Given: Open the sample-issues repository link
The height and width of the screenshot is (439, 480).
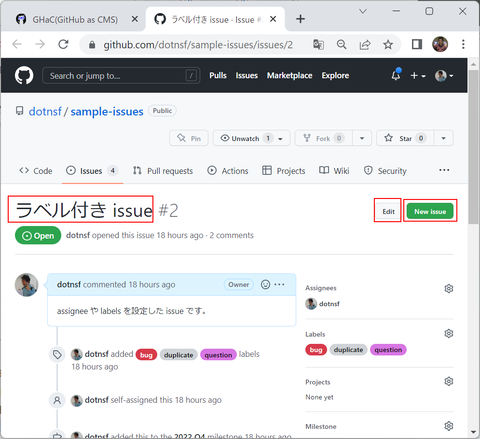Looking at the screenshot, I should click(x=107, y=111).
